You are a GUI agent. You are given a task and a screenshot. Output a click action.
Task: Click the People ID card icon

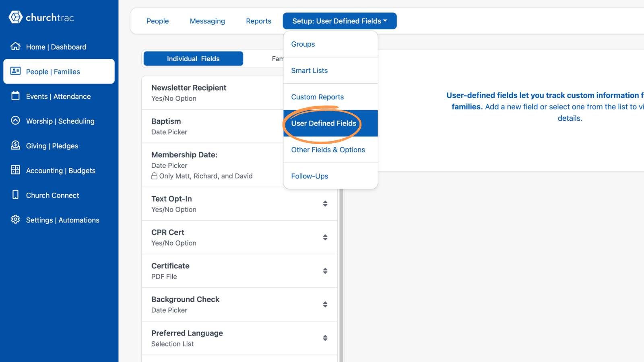[15, 71]
